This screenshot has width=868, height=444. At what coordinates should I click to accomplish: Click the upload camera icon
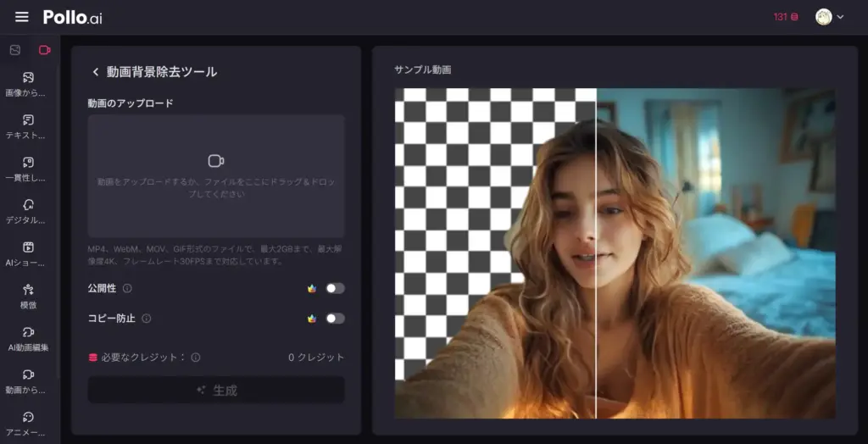coord(216,161)
